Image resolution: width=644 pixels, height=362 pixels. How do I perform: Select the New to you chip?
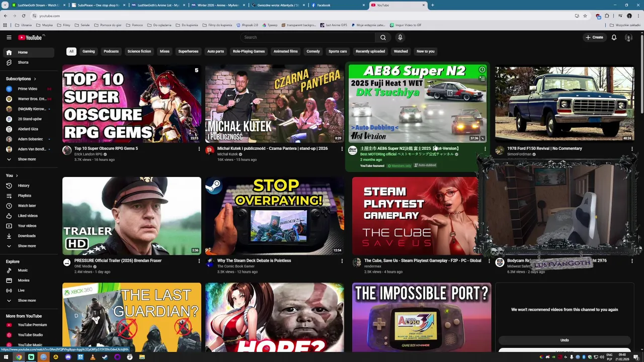pos(426,51)
